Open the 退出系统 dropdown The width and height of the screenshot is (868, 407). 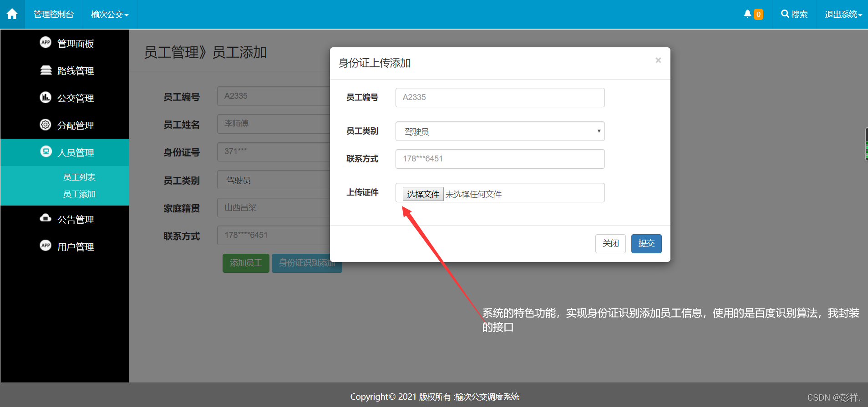click(x=843, y=15)
